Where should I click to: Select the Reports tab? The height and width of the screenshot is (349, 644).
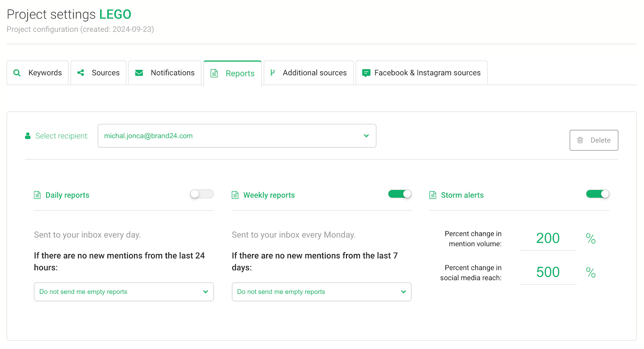[x=233, y=73]
